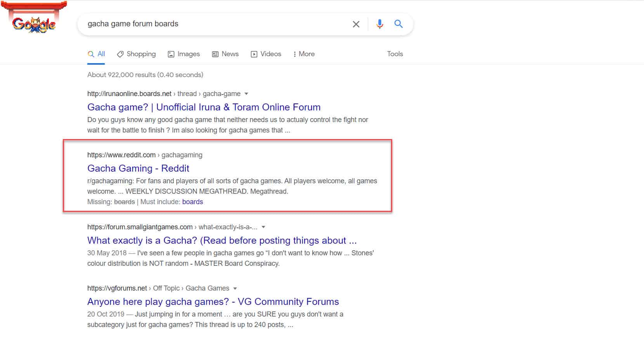This screenshot has height=351, width=644.
Task: Switch to the Images tab
Action: point(184,54)
